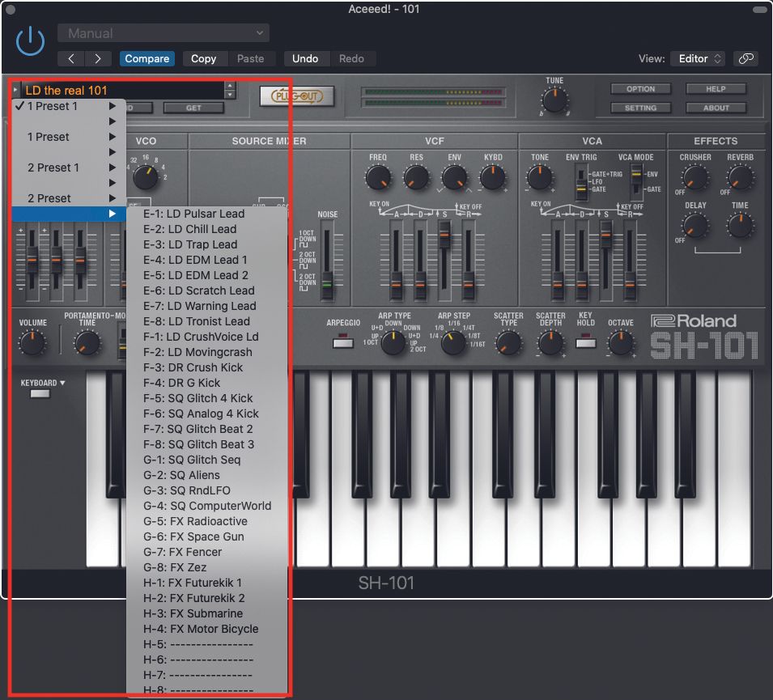Open the SETTING panel

tap(640, 108)
